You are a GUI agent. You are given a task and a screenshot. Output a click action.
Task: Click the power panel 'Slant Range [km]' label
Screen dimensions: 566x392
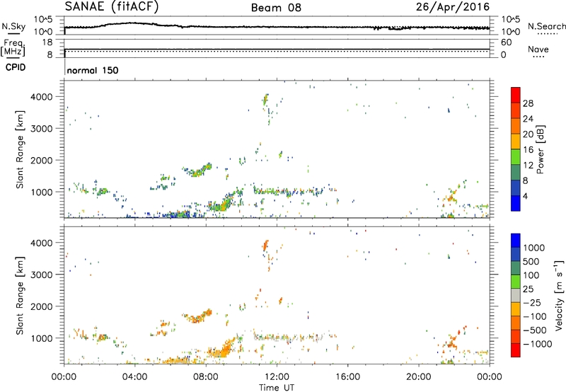(x=20, y=149)
